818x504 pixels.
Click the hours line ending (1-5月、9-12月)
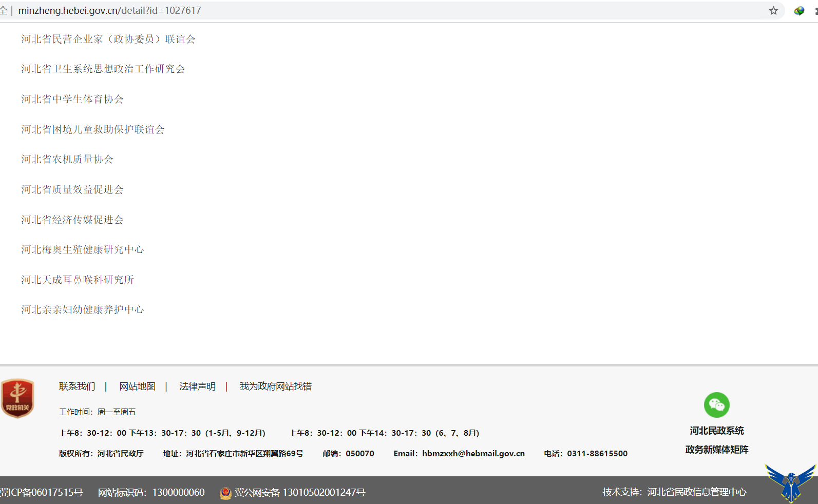click(x=162, y=433)
